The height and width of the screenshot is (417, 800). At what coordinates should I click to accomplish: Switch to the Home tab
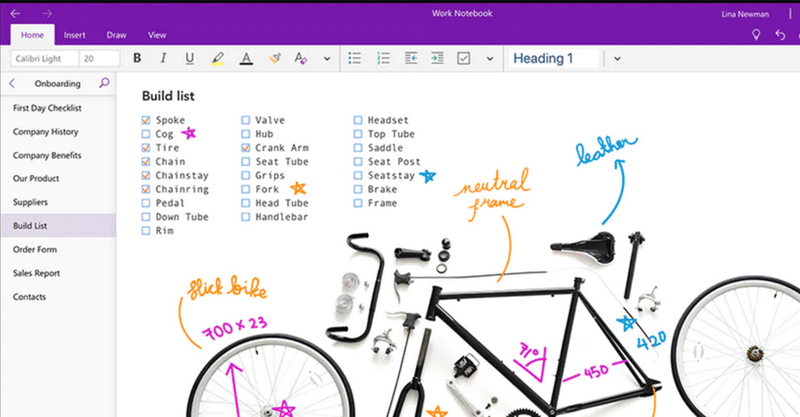[32, 35]
